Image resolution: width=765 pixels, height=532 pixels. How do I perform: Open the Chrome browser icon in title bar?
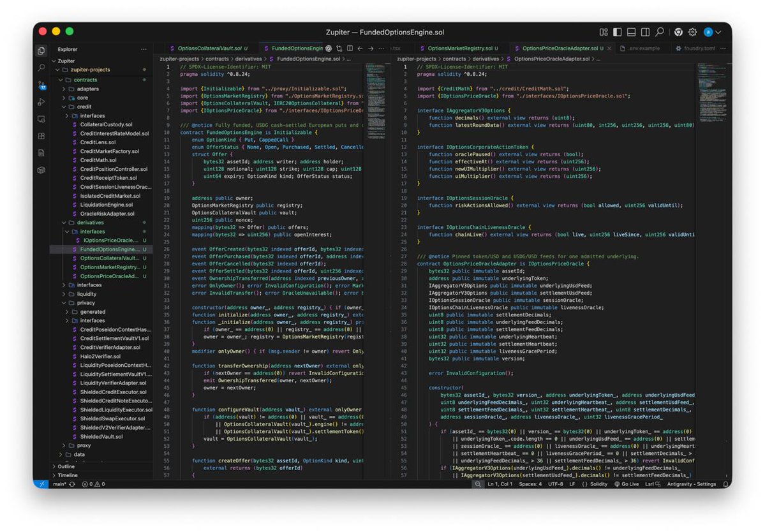click(678, 32)
